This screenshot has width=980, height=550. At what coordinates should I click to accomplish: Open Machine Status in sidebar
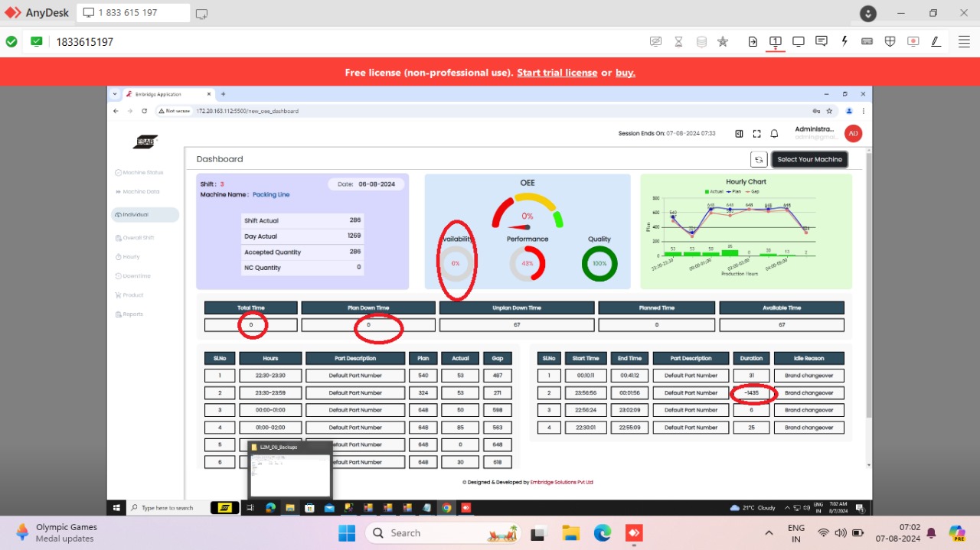pos(142,173)
